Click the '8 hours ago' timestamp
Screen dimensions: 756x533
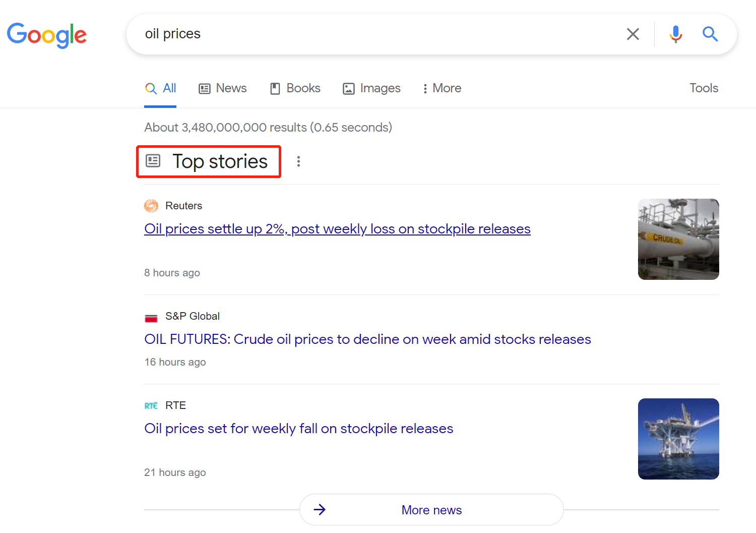tap(172, 273)
